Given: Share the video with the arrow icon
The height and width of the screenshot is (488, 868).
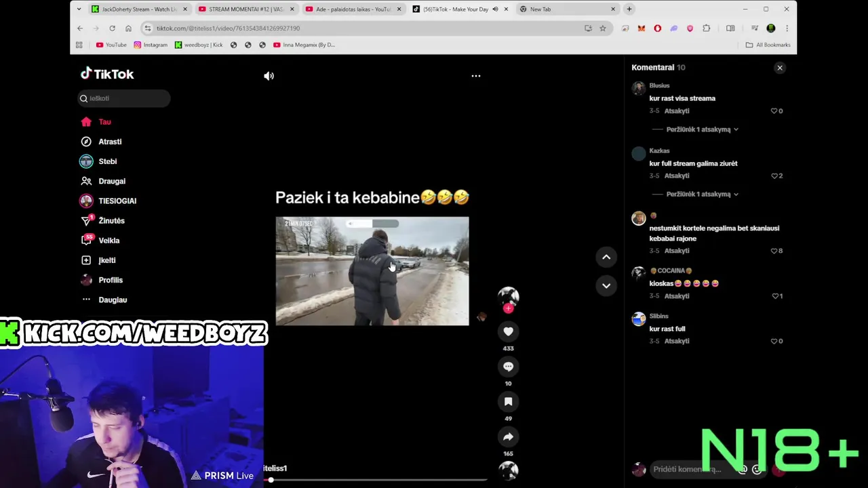Looking at the screenshot, I should click(x=508, y=437).
